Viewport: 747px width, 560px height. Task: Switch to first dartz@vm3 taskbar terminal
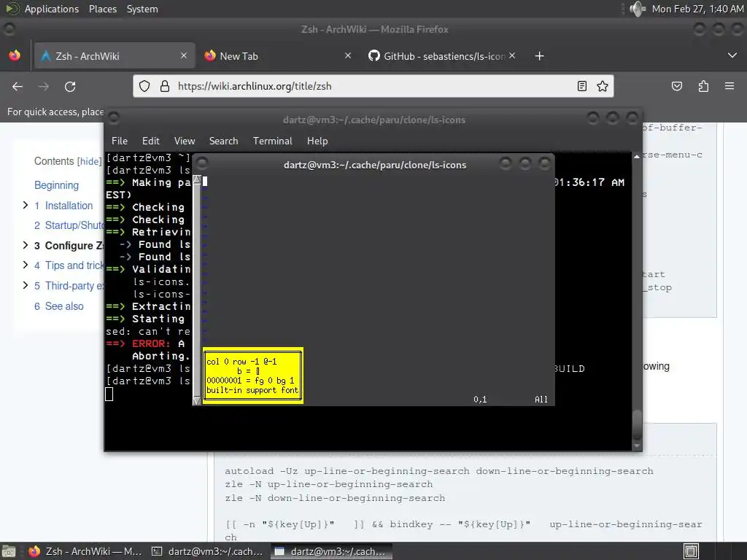point(207,551)
